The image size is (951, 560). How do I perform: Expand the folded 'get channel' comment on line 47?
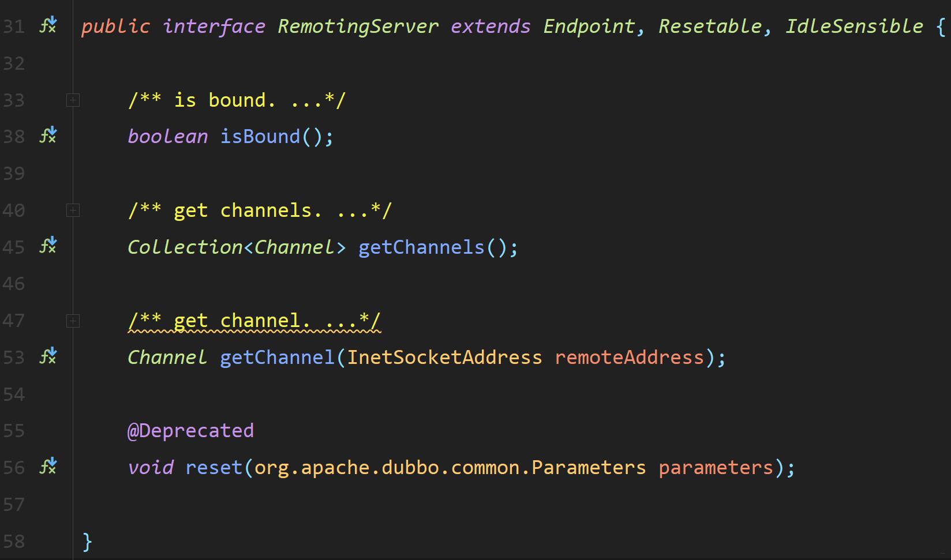[73, 321]
